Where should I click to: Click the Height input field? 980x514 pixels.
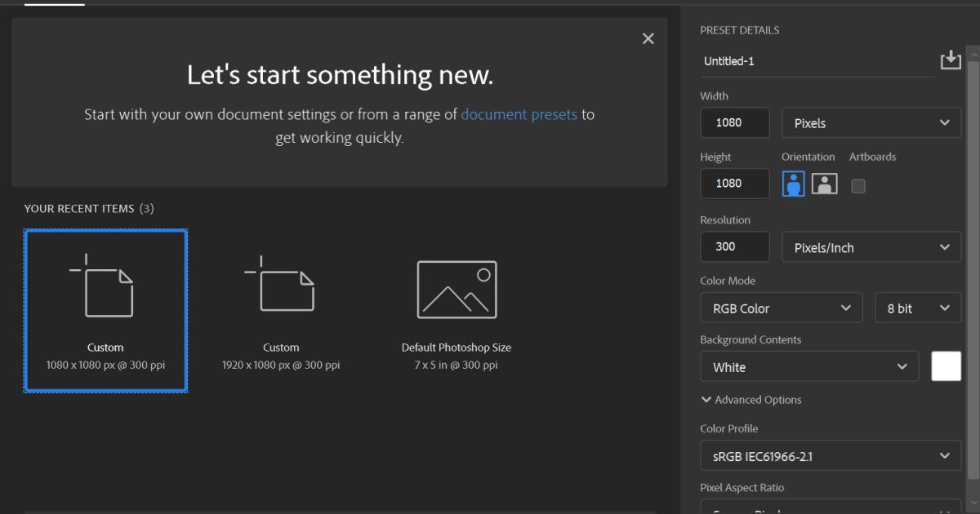click(x=735, y=184)
